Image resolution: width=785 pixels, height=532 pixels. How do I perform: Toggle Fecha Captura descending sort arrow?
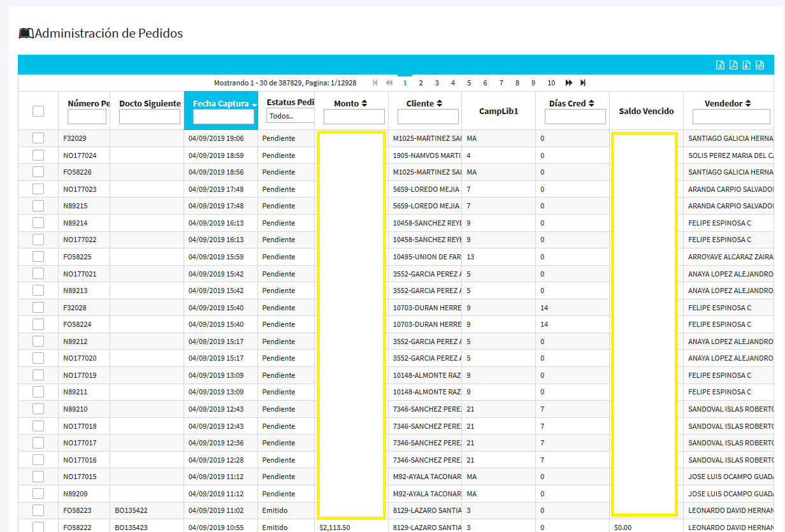tap(254, 104)
